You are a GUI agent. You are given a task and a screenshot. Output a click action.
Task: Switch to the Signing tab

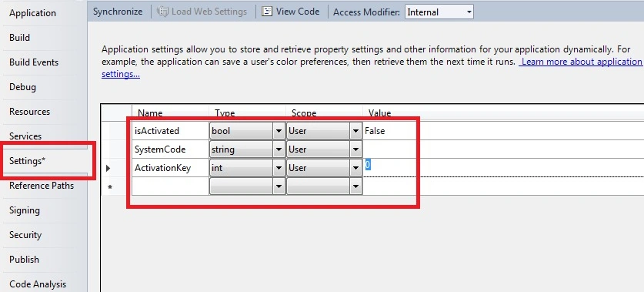coord(25,210)
